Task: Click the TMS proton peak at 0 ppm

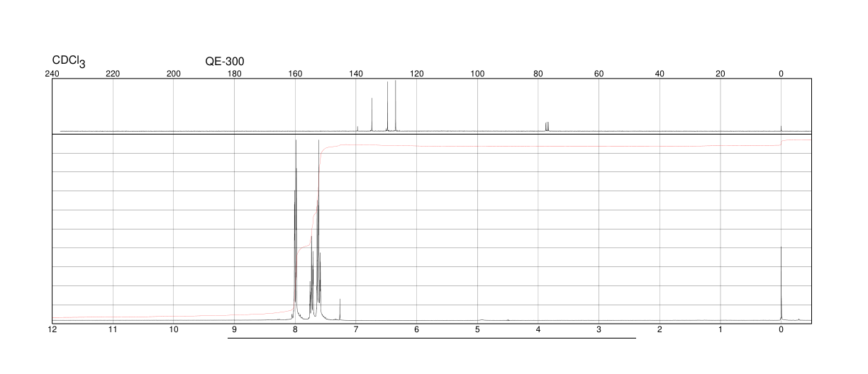Action: [x=781, y=283]
